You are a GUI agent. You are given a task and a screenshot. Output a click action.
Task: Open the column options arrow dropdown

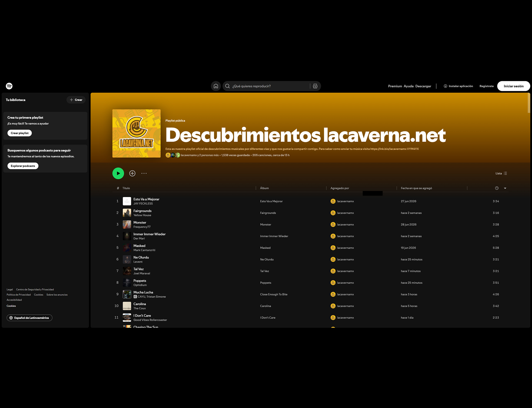click(505, 188)
